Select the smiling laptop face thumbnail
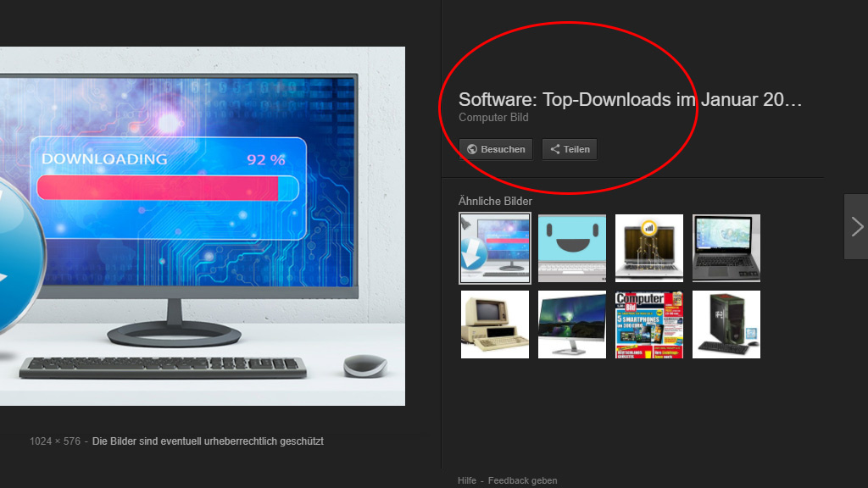The height and width of the screenshot is (488, 868). (x=572, y=248)
